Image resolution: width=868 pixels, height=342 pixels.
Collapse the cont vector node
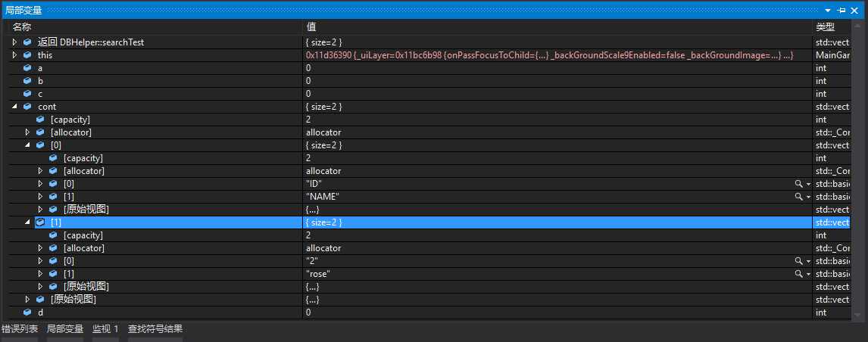(15, 106)
